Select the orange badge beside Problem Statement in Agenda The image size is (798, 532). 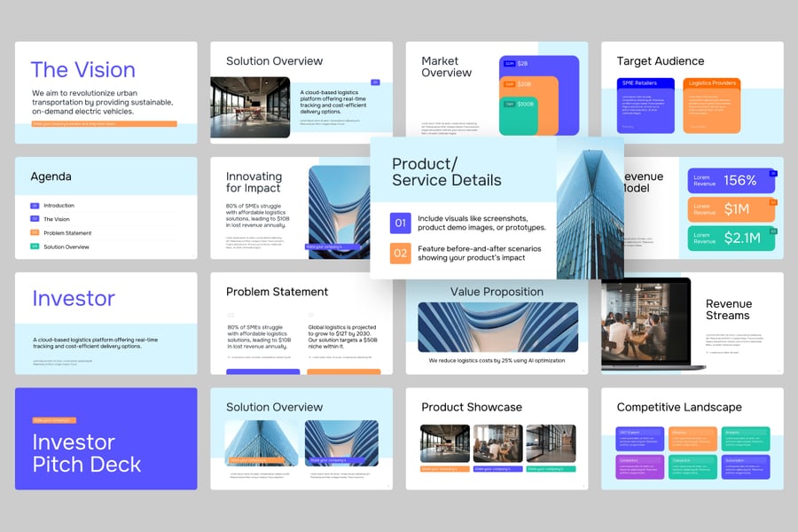[x=35, y=233]
